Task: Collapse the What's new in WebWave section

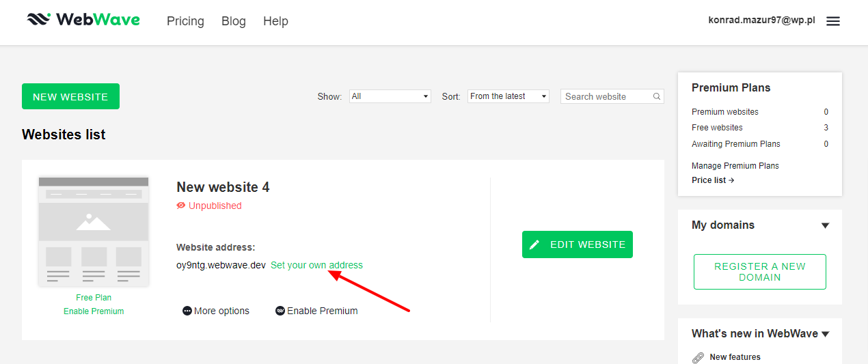Action: [825, 334]
